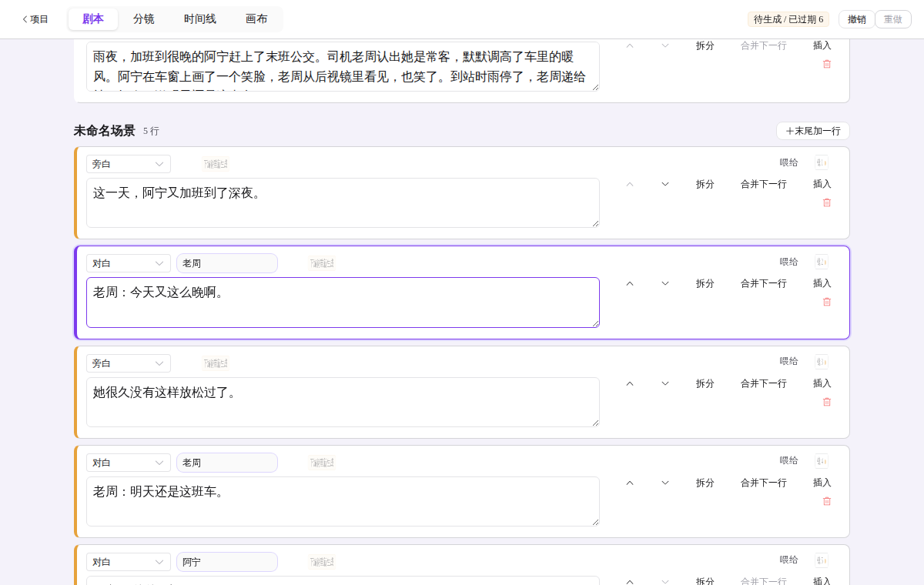Click icon beside 喂给 in "她很久没有" row
Image resolution: width=924 pixels, height=585 pixels.
click(822, 361)
